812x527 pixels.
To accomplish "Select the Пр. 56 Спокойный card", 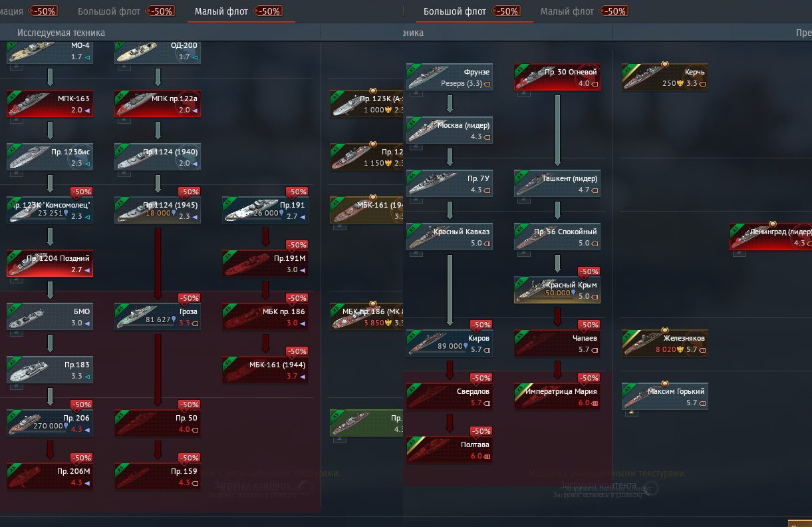I will tap(557, 237).
